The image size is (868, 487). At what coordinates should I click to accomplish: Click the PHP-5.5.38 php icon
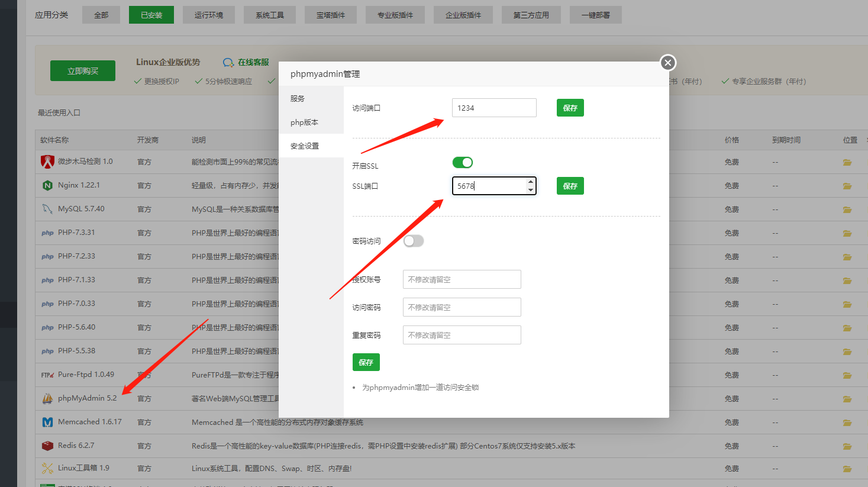pyautogui.click(x=47, y=351)
